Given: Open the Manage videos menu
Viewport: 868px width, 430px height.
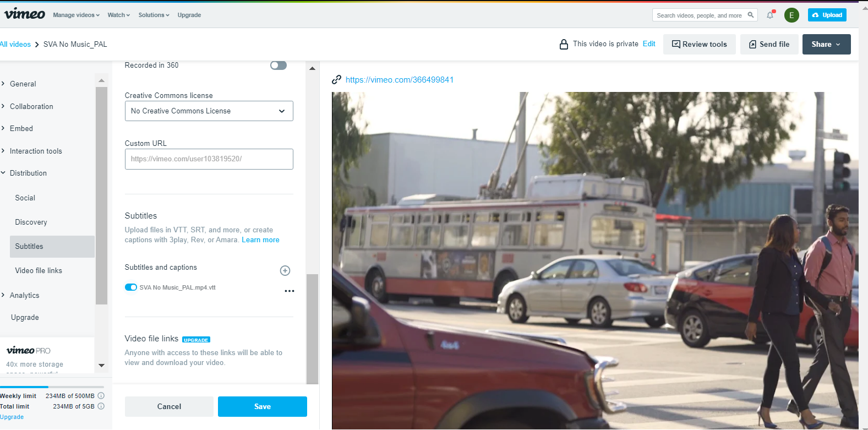Looking at the screenshot, I should click(x=76, y=15).
